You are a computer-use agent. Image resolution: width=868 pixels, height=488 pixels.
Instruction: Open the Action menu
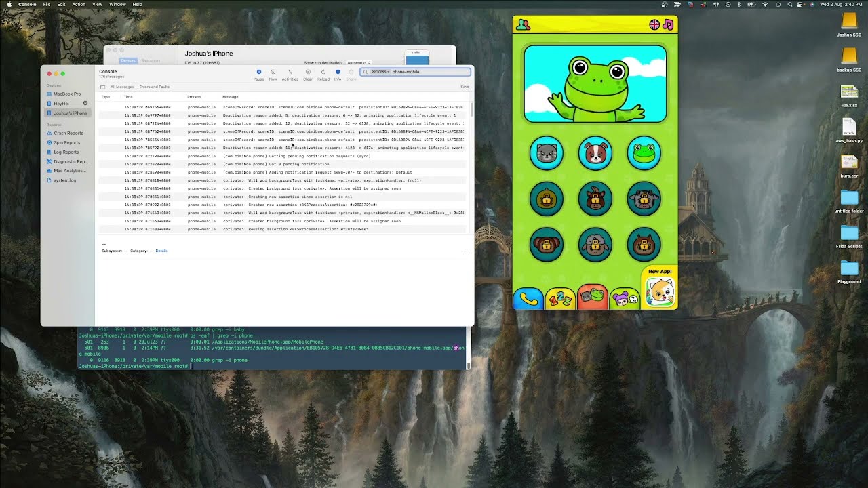(79, 4)
